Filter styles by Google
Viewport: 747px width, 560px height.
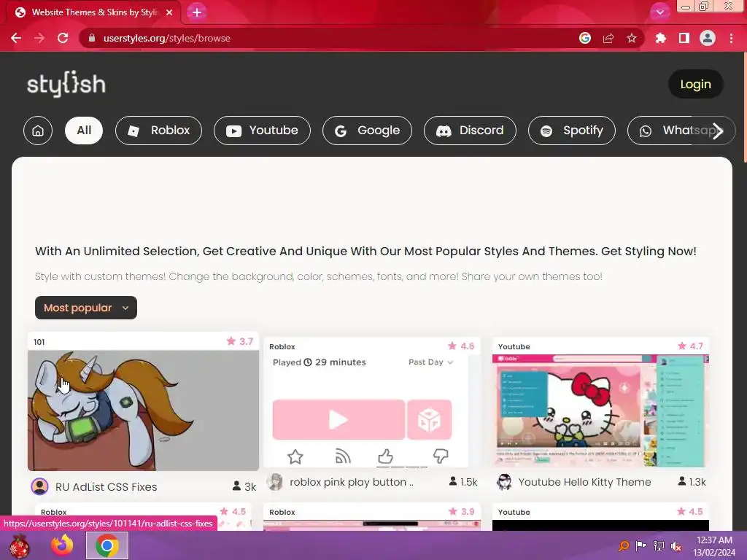(x=368, y=131)
